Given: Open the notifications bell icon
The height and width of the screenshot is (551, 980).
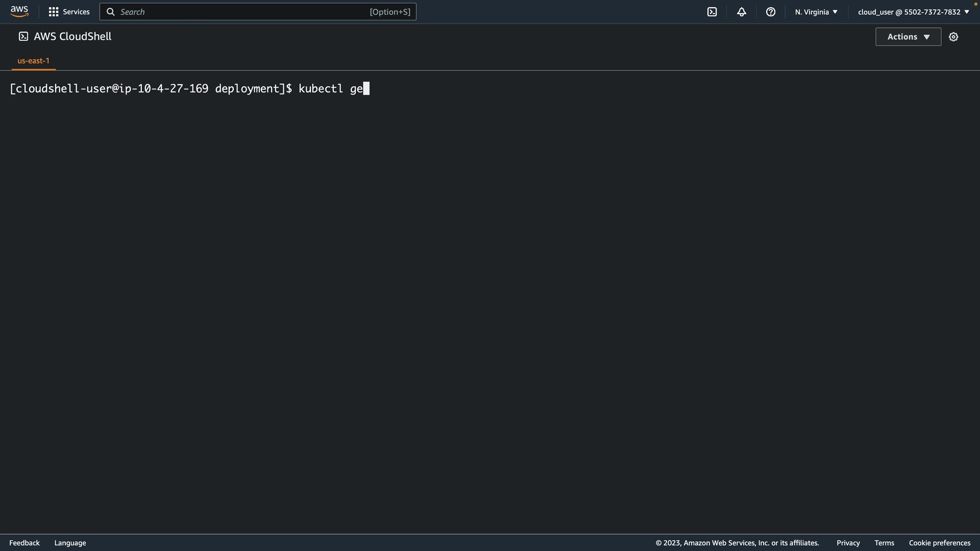Looking at the screenshot, I should (x=742, y=12).
